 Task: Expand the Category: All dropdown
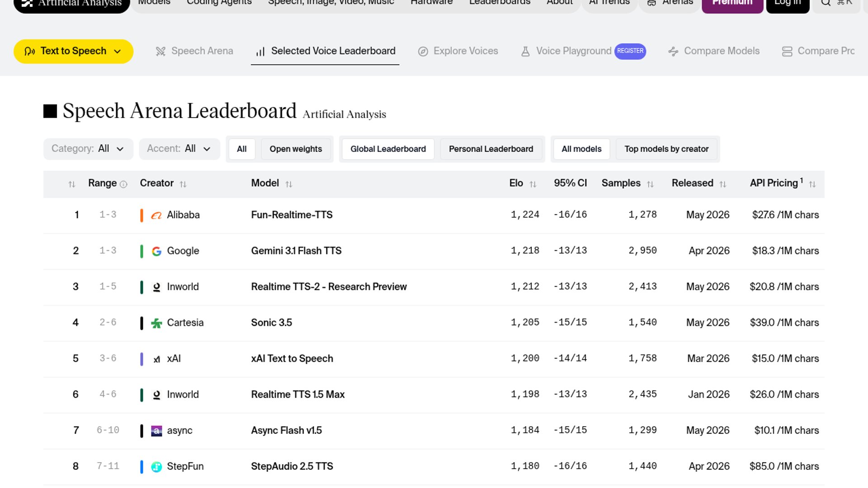point(88,149)
